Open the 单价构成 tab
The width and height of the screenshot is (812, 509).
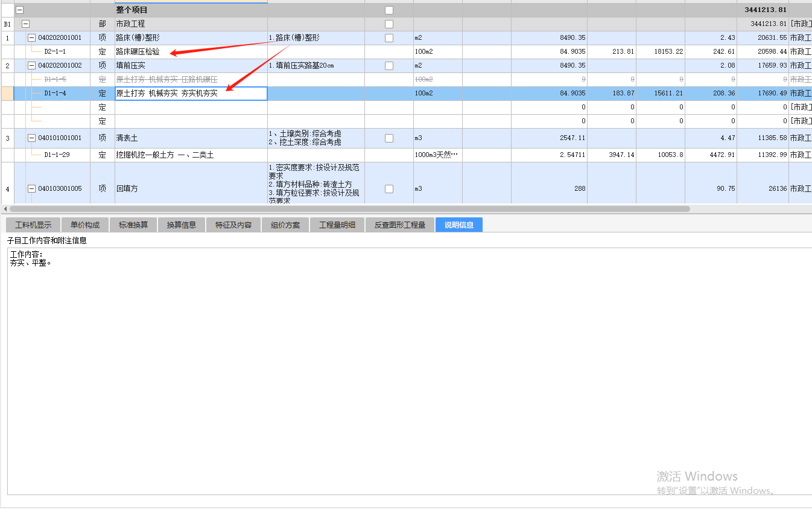84,225
